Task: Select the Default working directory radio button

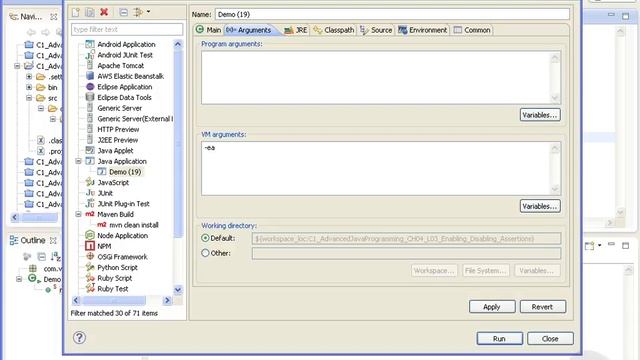Action: click(x=205, y=238)
